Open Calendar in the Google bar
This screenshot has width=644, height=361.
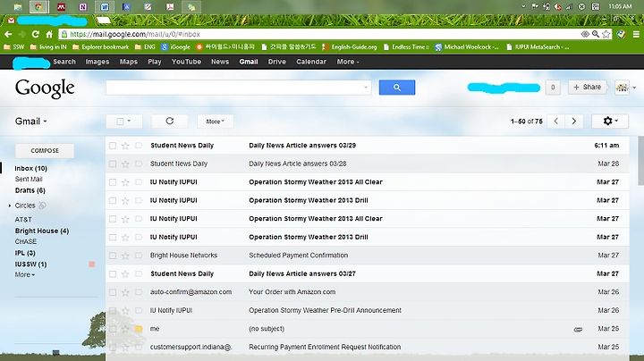pyautogui.click(x=311, y=62)
